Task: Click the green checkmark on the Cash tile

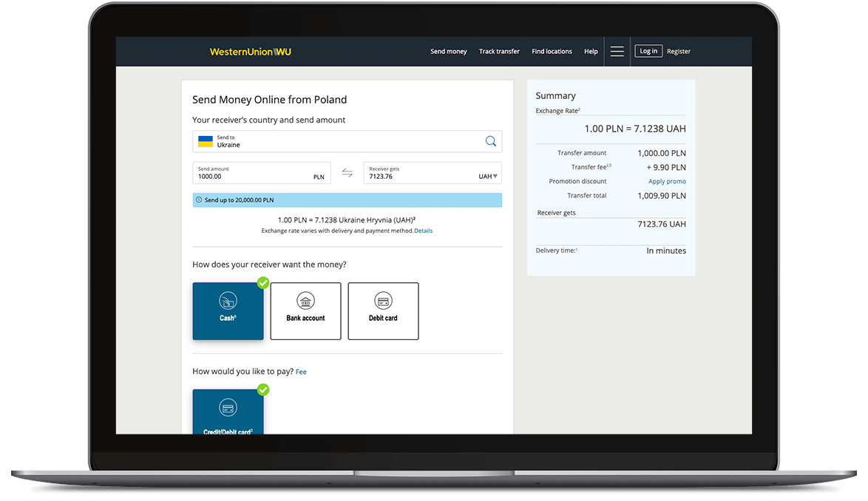Action: (x=263, y=283)
